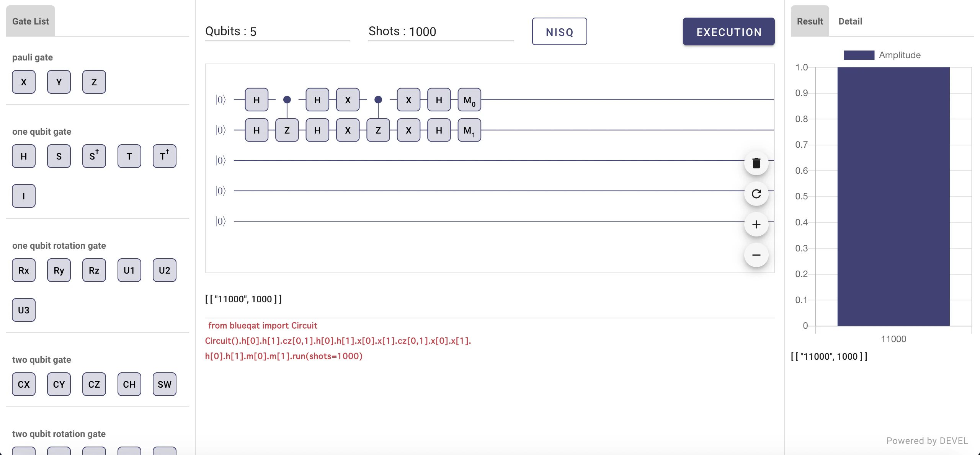Viewport: 980px width, 455px height.
Task: Choose the CH two qubit gate
Action: [x=129, y=384]
